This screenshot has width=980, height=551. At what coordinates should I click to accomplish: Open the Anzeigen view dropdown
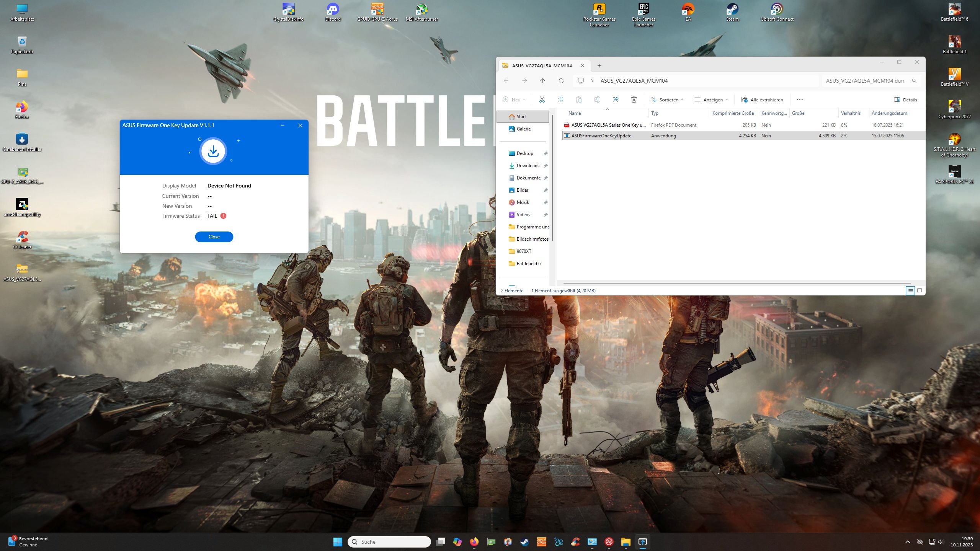point(711,100)
